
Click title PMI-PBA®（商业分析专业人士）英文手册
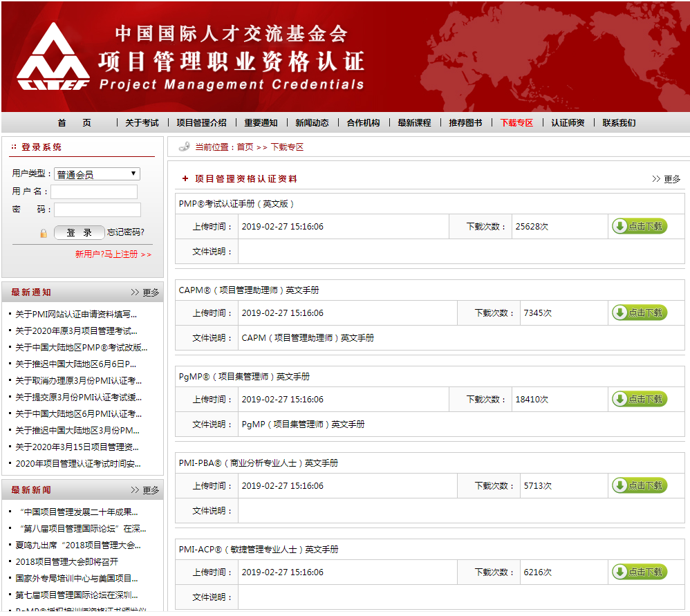click(x=259, y=463)
